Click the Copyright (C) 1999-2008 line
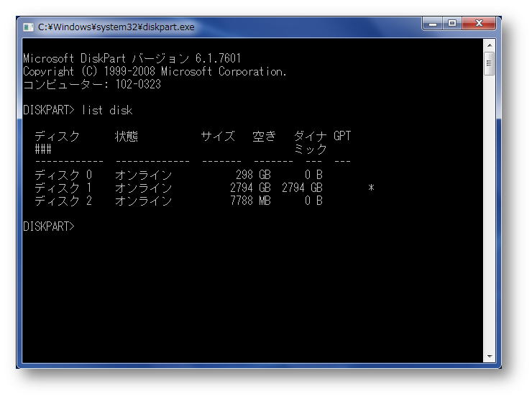Image resolution: width=532 pixels, height=399 pixels. (155, 72)
